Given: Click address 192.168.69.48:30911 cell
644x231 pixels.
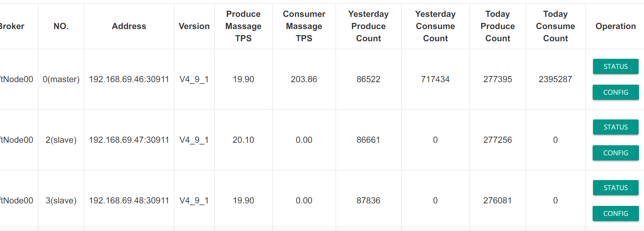Looking at the screenshot, I should click(129, 201).
